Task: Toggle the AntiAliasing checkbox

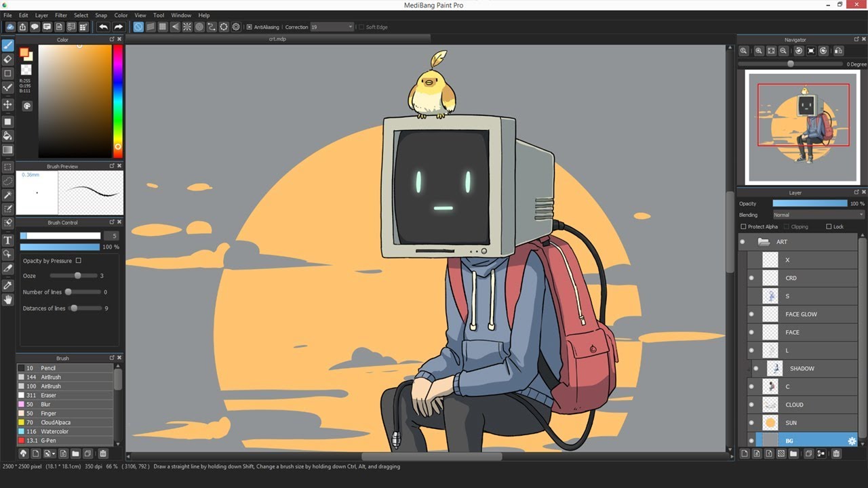Action: click(249, 27)
